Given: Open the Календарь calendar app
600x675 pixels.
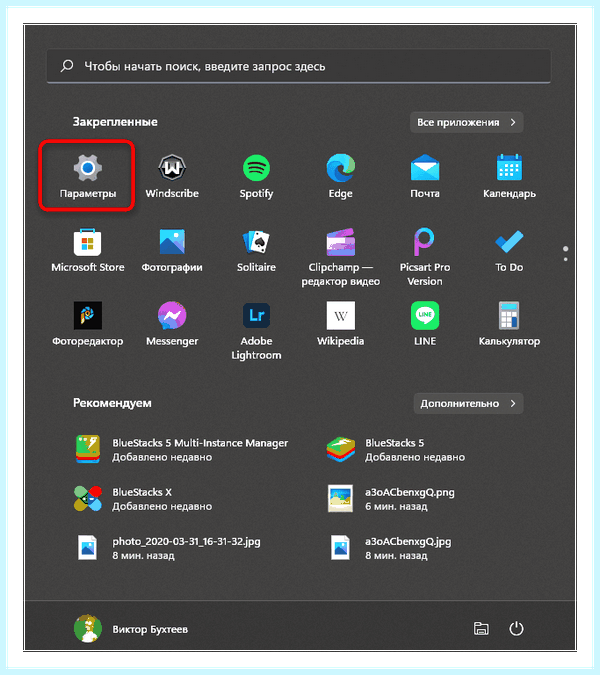Looking at the screenshot, I should pyautogui.click(x=509, y=176).
